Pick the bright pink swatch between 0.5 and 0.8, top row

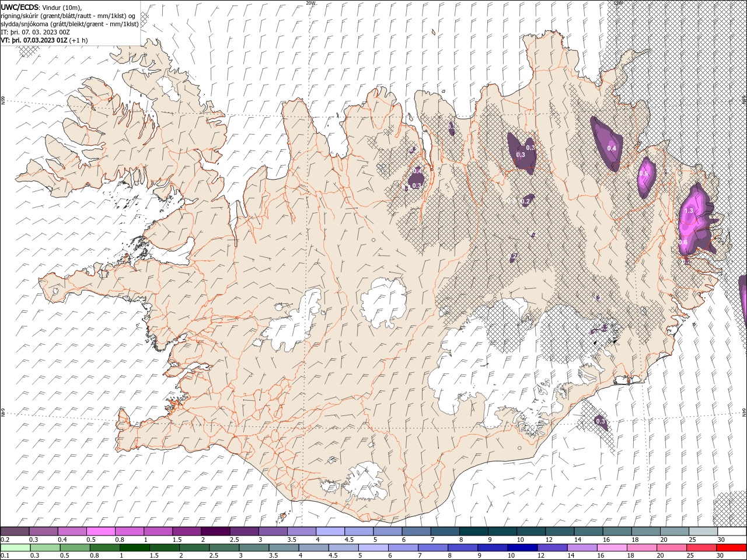click(x=101, y=531)
